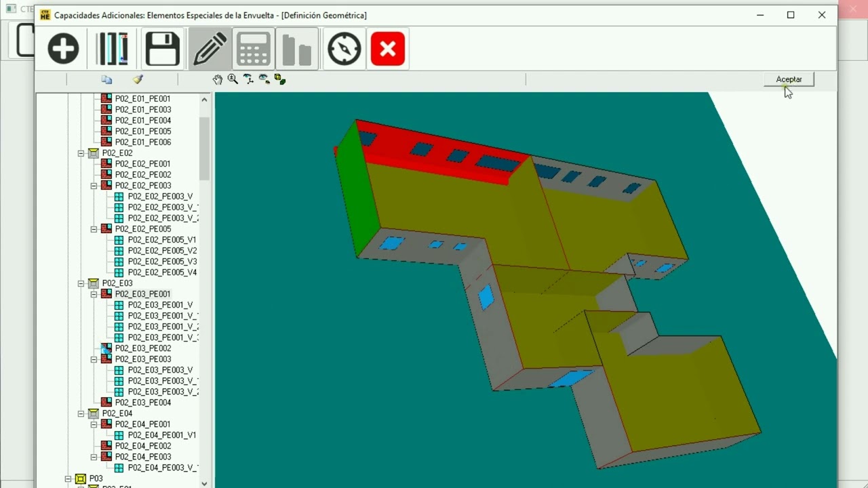868x488 pixels.
Task: Collapse the P02_E02_PE005 node
Action: (94, 229)
